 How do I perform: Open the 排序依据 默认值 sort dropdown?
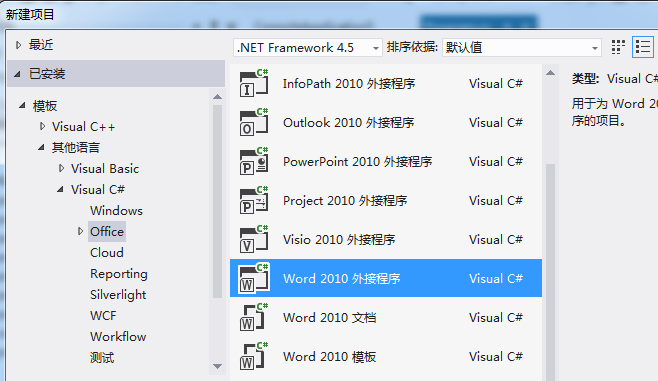coord(522,47)
